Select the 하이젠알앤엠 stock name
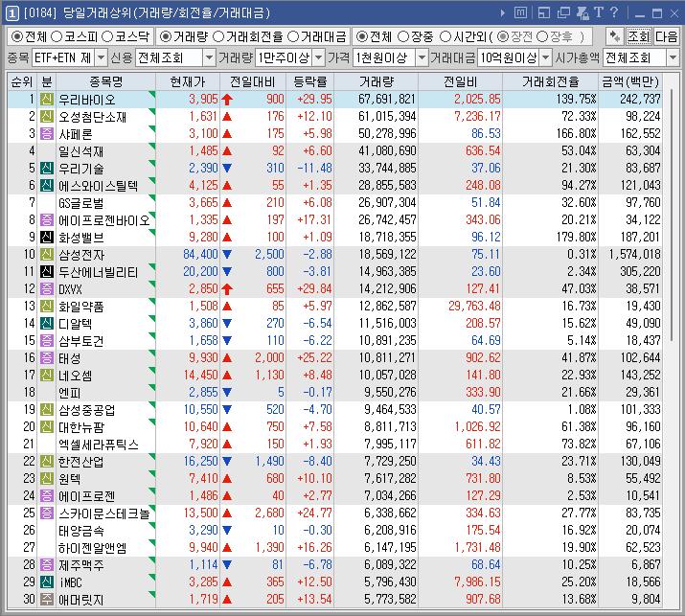The width and height of the screenshot is (685, 616). pyautogui.click(x=93, y=548)
